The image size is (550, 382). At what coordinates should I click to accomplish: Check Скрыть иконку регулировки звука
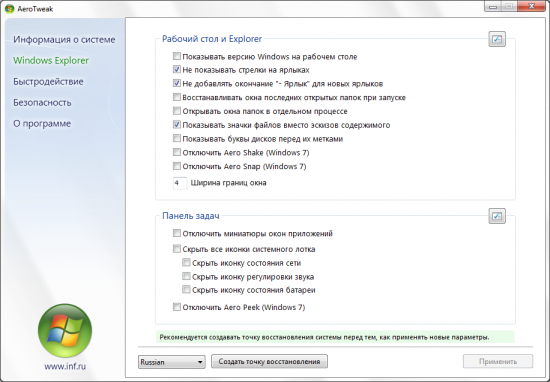(x=186, y=276)
